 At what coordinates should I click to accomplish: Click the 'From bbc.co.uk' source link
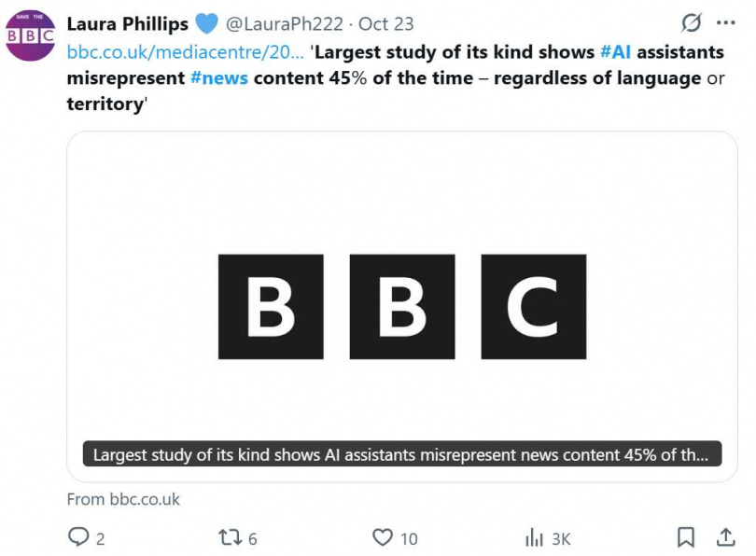coord(123,499)
